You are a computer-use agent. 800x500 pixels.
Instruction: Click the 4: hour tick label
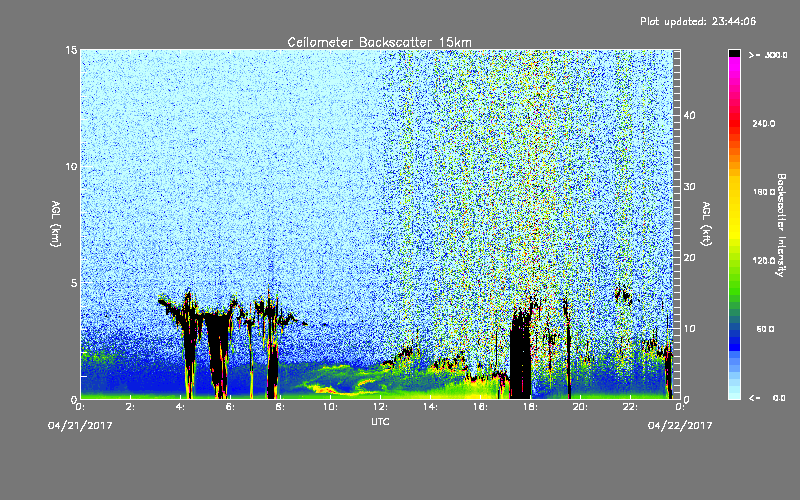180,407
